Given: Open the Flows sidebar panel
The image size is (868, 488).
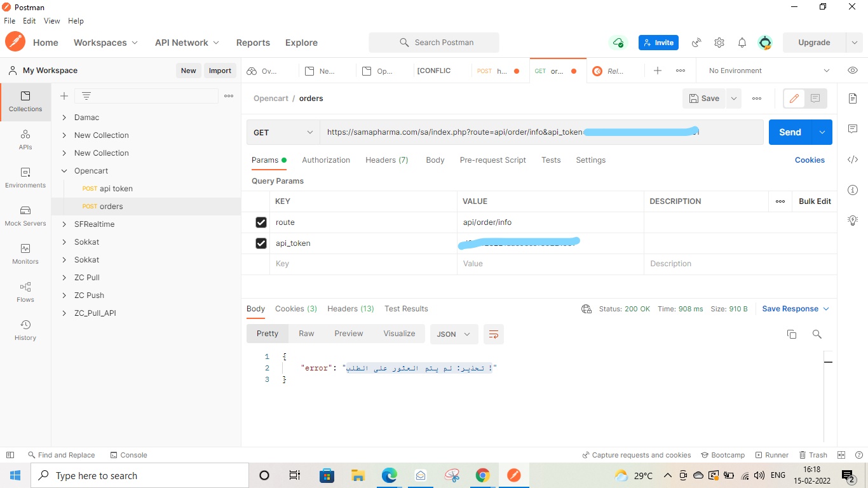Looking at the screenshot, I should pyautogui.click(x=25, y=292).
